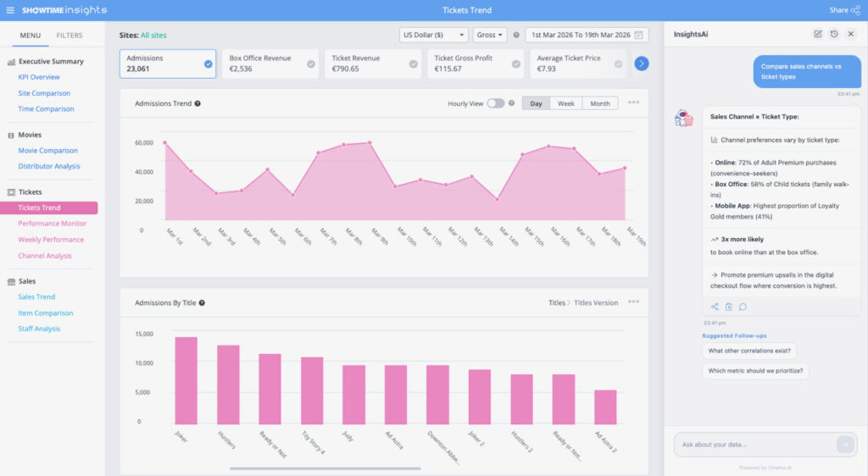Click the Share text in header
This screenshot has height=476, width=868.
pyautogui.click(x=838, y=10)
